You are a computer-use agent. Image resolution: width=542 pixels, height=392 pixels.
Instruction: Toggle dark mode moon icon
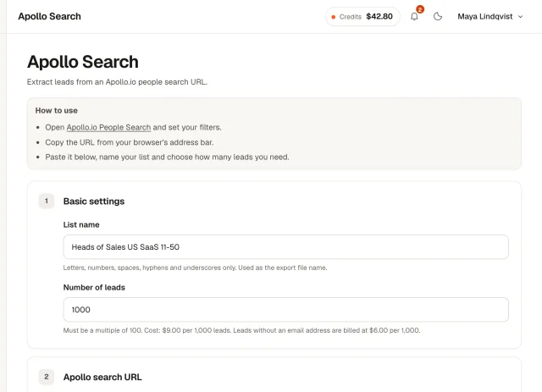tap(438, 16)
